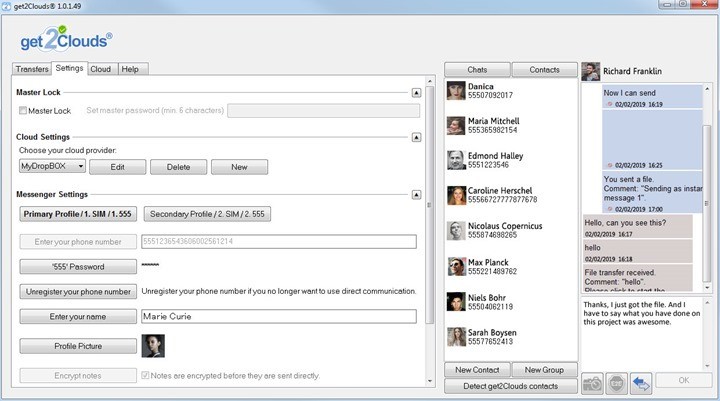Screen dimensions: 720x401
Task: Open the Cloud tab
Action: [x=101, y=69]
